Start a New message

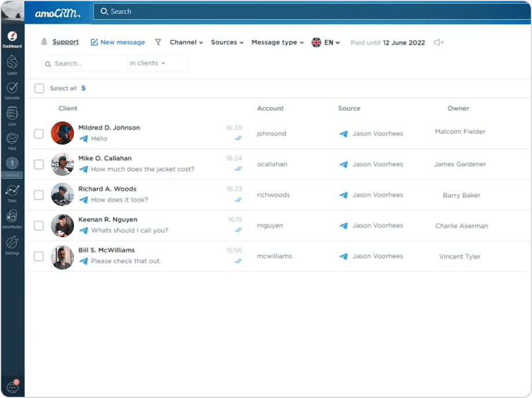point(117,42)
